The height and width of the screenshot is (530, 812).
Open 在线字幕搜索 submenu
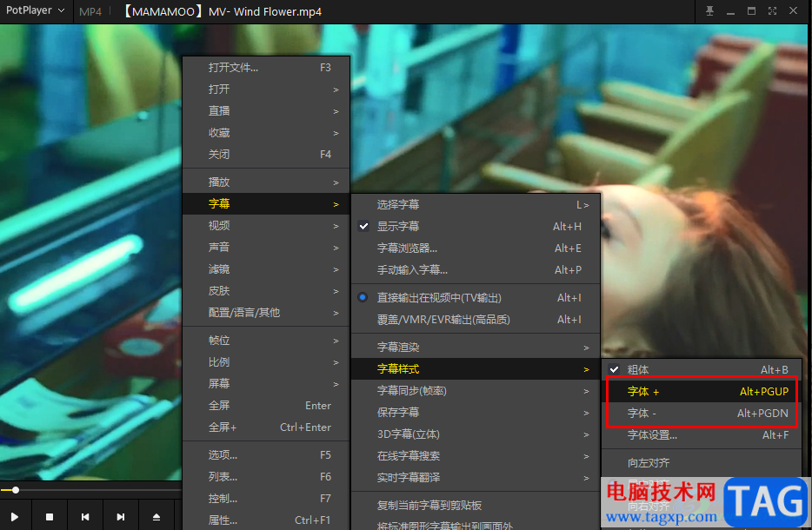(x=476, y=456)
